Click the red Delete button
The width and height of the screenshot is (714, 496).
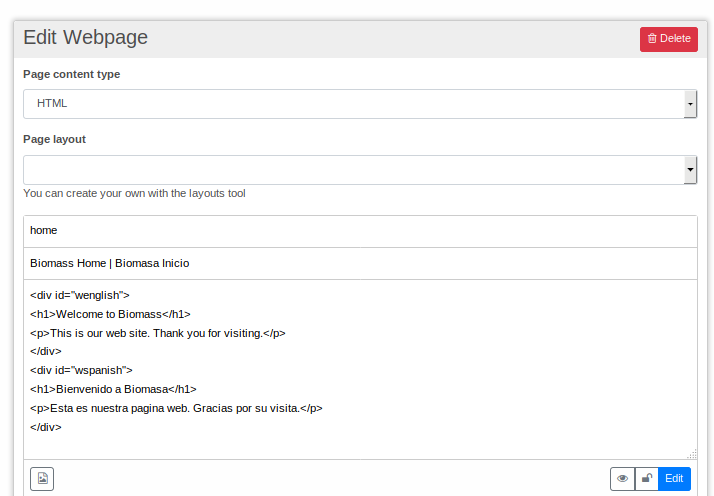(x=668, y=39)
